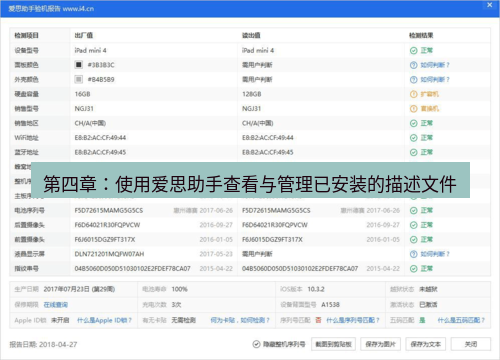Click the 检测结果 column header
The image size is (500, 360).
421,35
